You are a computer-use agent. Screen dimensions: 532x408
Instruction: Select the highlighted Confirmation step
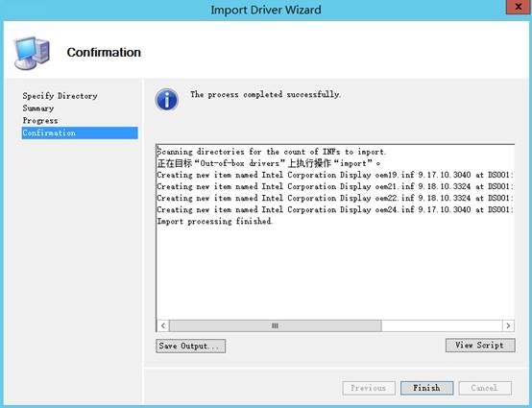point(80,132)
